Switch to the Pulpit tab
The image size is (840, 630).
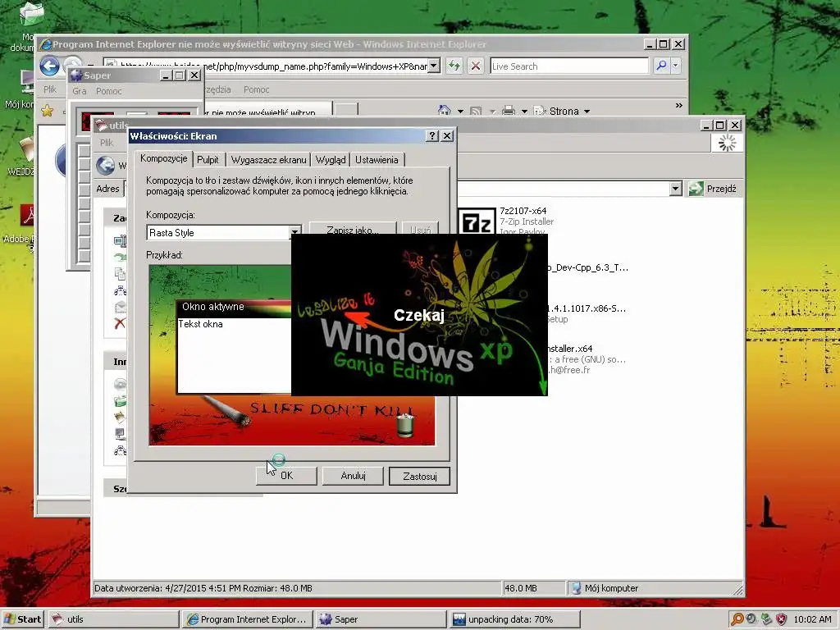point(208,160)
